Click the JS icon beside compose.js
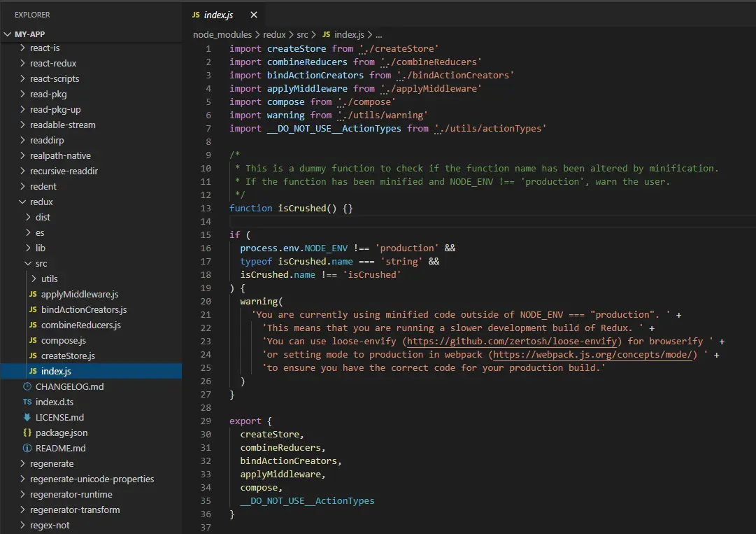 [x=33, y=341]
